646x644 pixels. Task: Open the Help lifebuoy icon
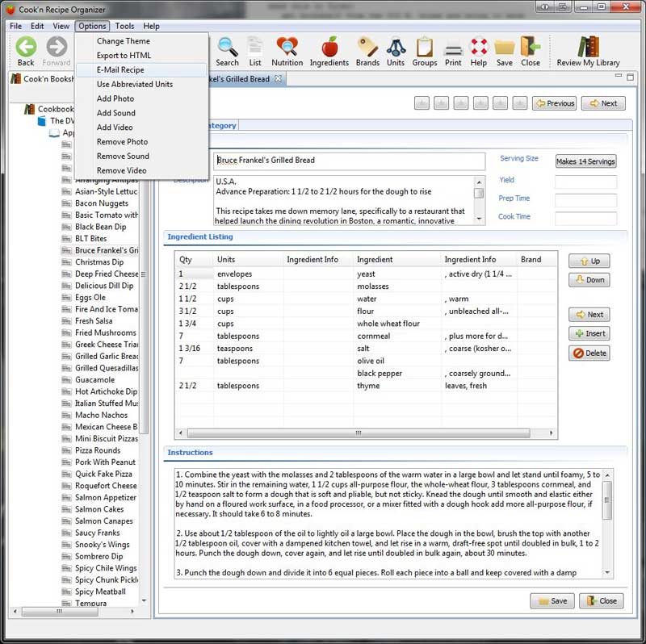479,47
